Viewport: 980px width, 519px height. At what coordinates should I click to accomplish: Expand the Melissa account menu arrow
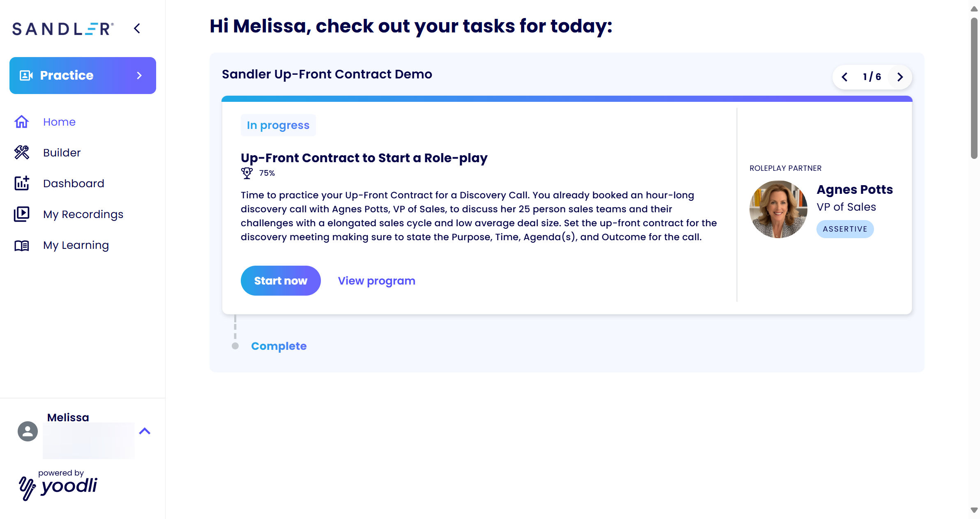pyautogui.click(x=145, y=431)
